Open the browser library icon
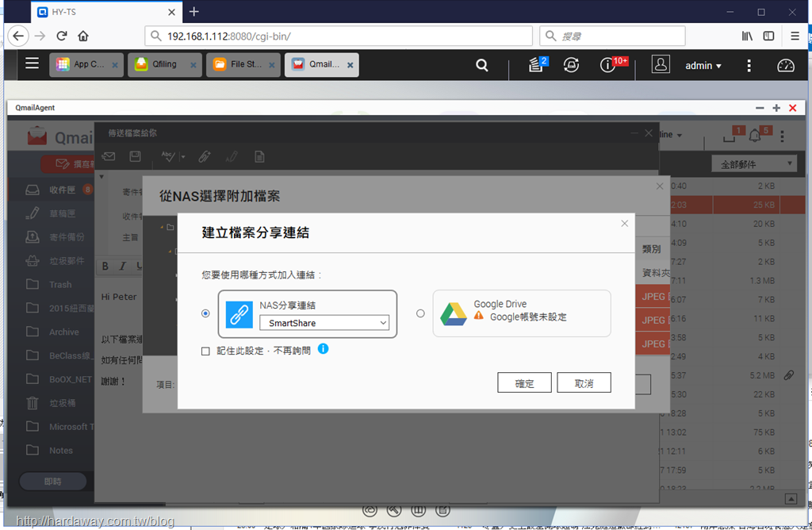The width and height of the screenshot is (812, 530). click(747, 36)
